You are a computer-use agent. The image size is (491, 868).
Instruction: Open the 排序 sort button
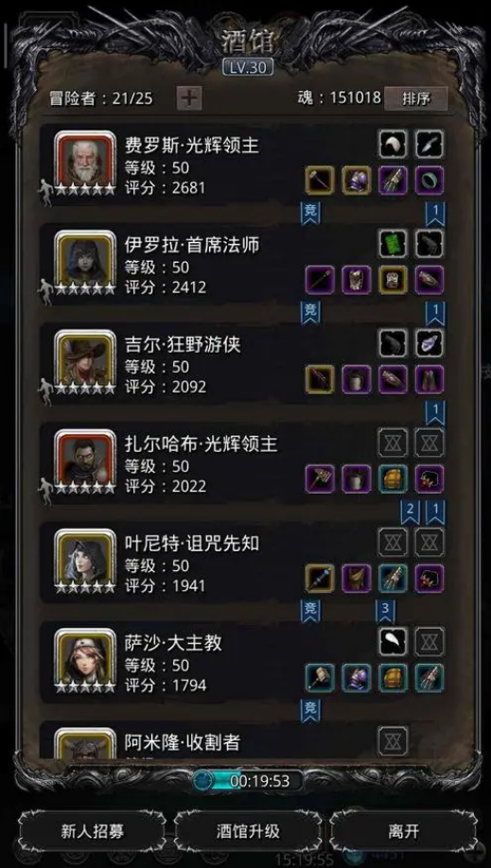point(416,98)
